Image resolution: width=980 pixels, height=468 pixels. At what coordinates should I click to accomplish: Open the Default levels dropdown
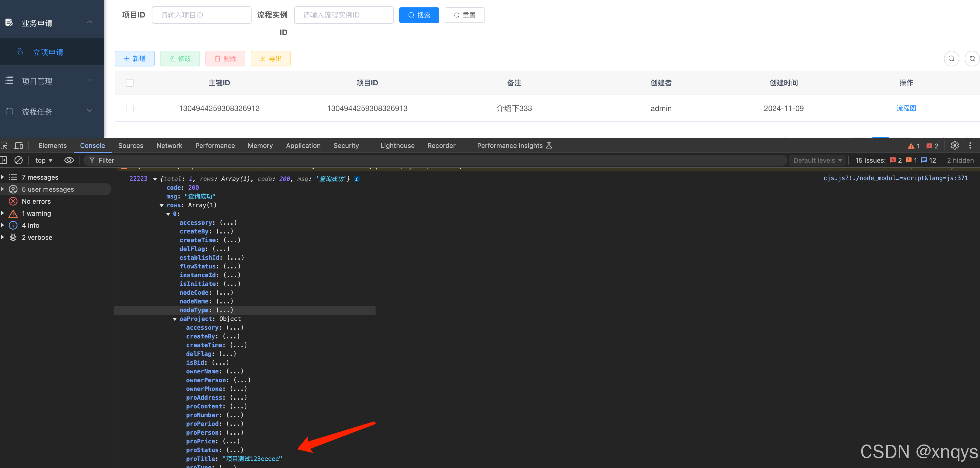pos(817,160)
